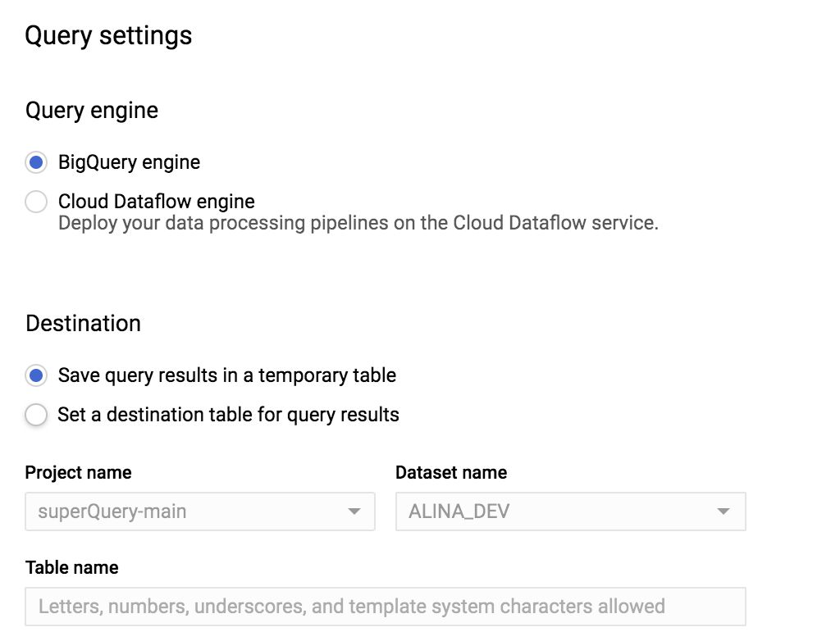Screen dimensions: 840x641
Task: Click the "Query engine" section heading
Action: [92, 111]
